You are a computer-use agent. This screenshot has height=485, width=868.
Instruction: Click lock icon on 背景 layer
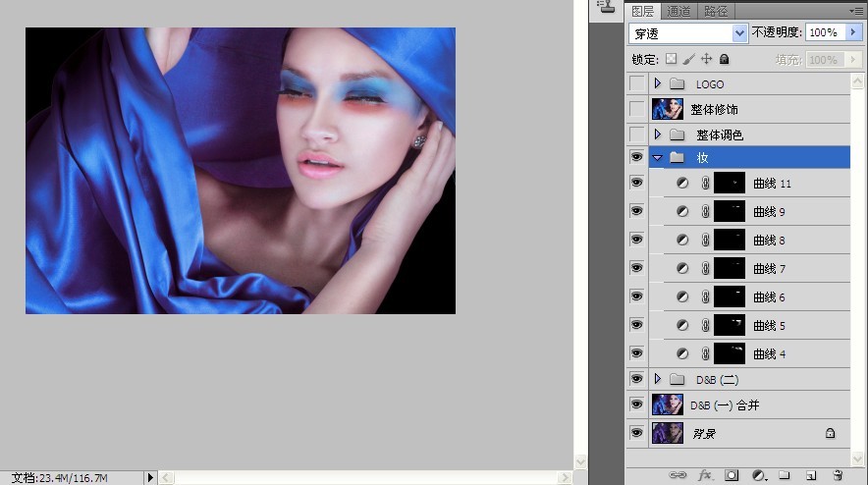point(830,433)
